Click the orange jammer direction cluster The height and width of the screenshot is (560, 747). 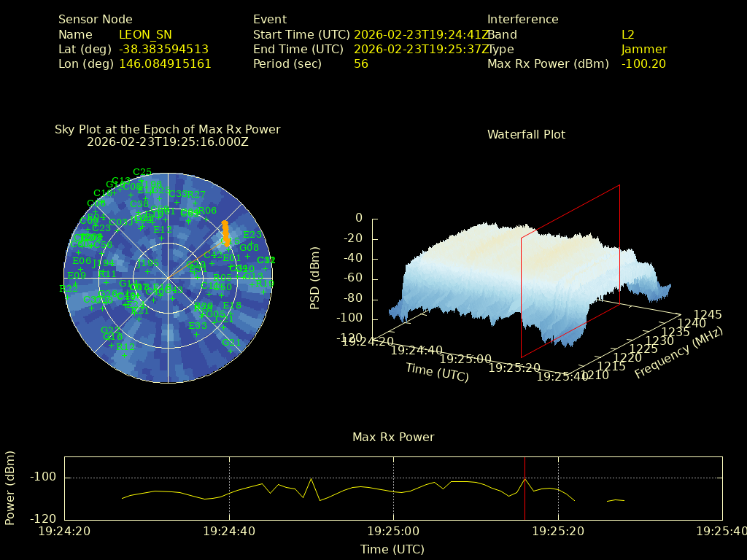[x=225, y=233]
